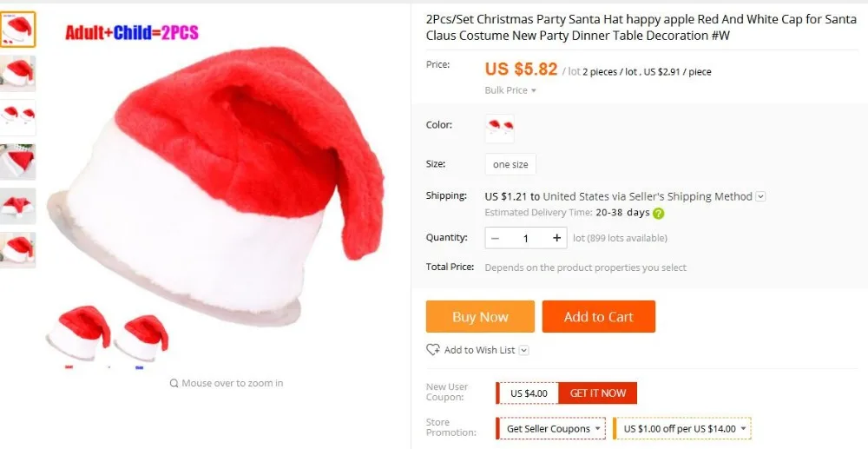Open the fourth thumbnail of hat closeup
Viewport: 868px width, 449px height.
(x=17, y=162)
